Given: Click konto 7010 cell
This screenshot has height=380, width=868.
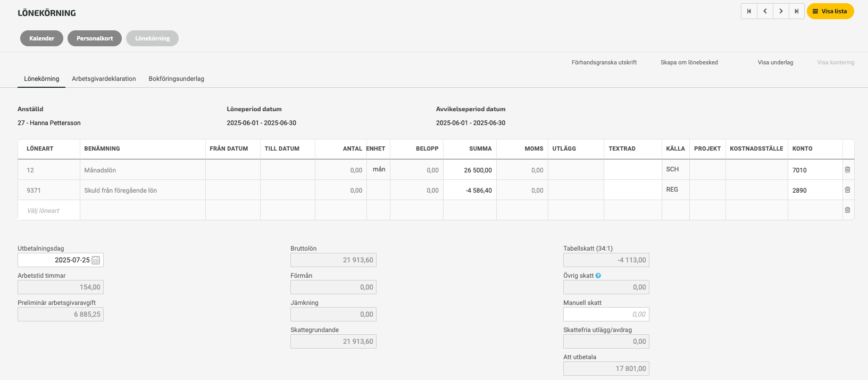Looking at the screenshot, I should point(815,170).
